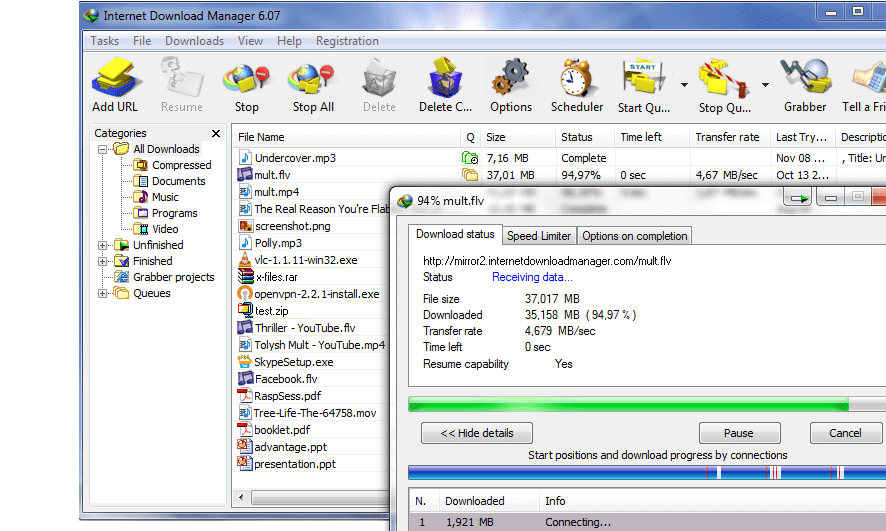Collapse the All Downloads tree node
Viewport: 886px width, 531px height.
(103, 149)
